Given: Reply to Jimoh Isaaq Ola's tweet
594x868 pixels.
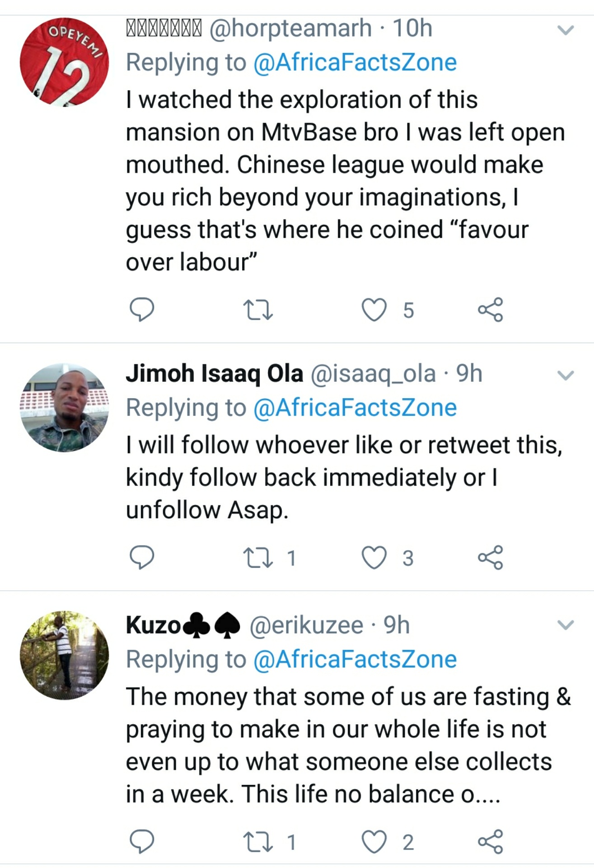Looking at the screenshot, I should (x=142, y=557).
